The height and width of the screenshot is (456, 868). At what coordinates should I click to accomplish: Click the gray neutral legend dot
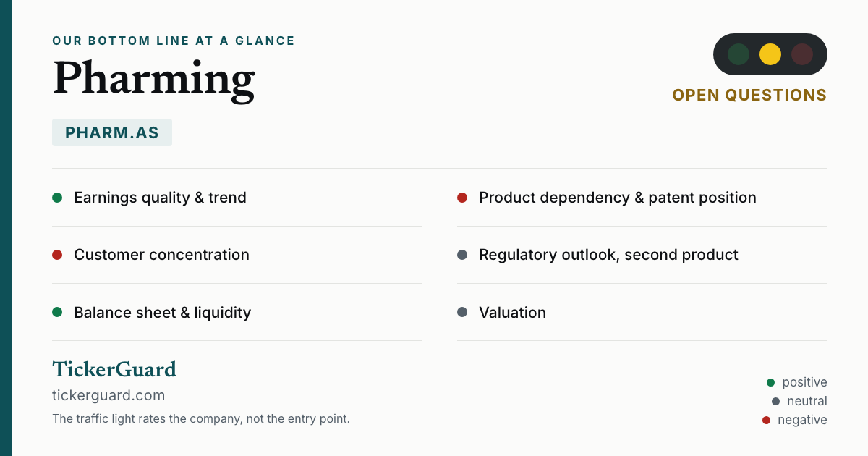coord(775,401)
